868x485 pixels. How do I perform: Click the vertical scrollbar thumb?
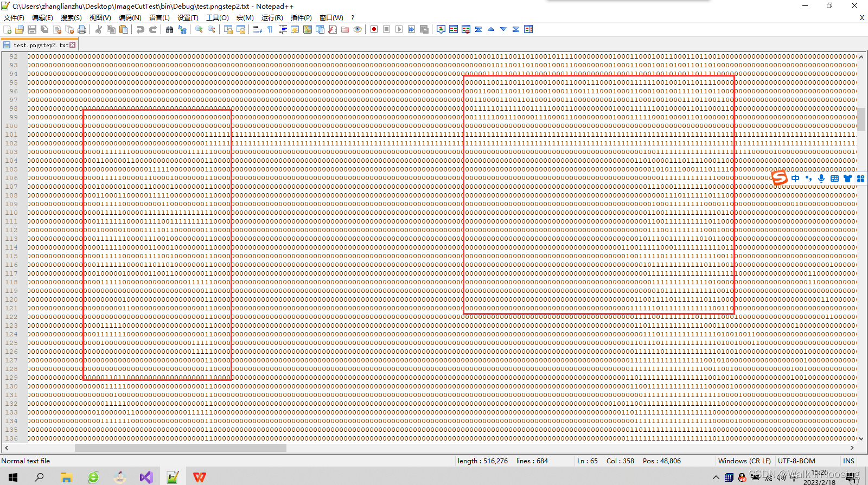[861, 119]
